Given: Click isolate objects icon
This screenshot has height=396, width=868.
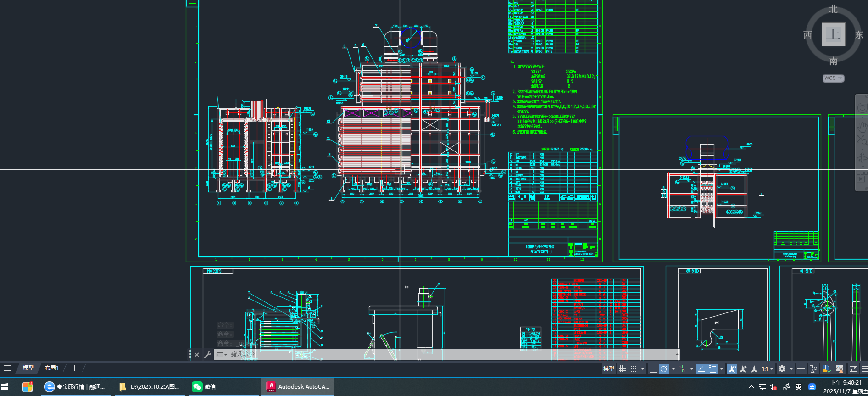Looking at the screenshot, I should point(813,369).
